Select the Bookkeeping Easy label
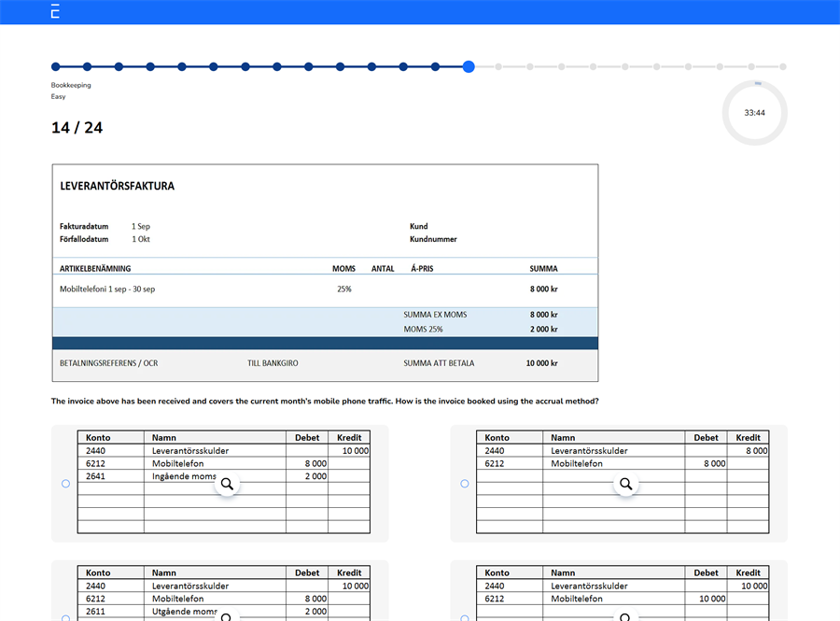 click(x=72, y=85)
